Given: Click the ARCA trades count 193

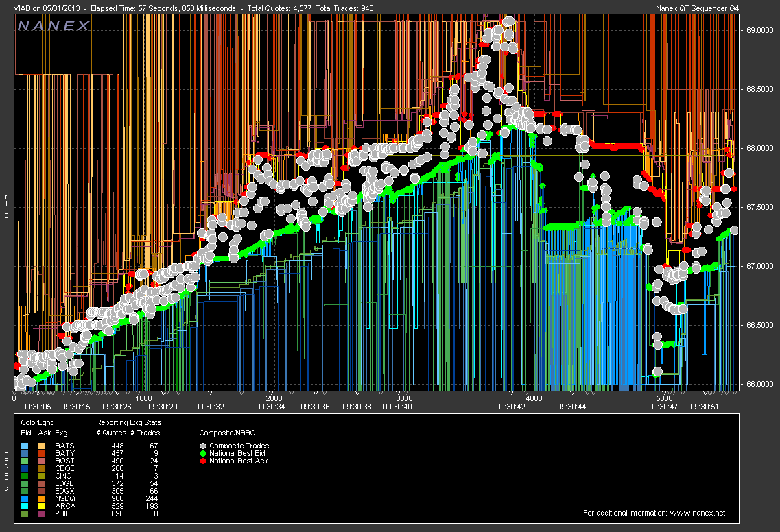Looking at the screenshot, I should tap(152, 506).
